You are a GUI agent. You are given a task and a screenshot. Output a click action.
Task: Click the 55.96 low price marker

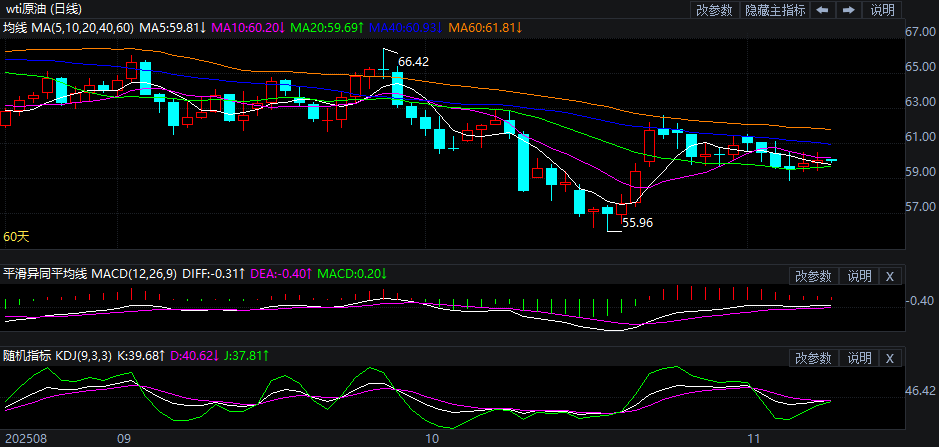tap(637, 223)
